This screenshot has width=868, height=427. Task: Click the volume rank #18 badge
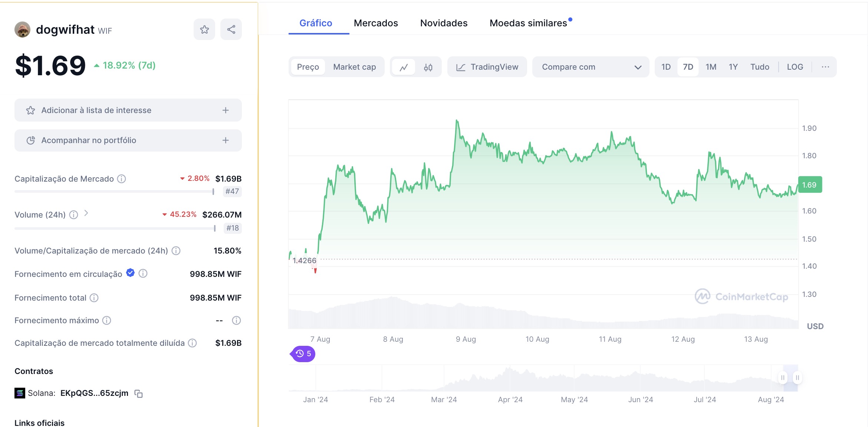tap(233, 228)
